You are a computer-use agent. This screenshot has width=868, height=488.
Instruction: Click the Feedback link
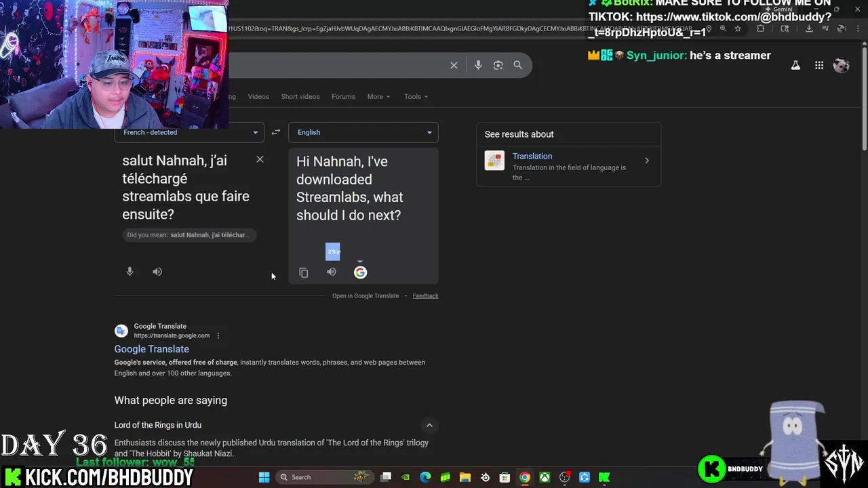tap(425, 296)
